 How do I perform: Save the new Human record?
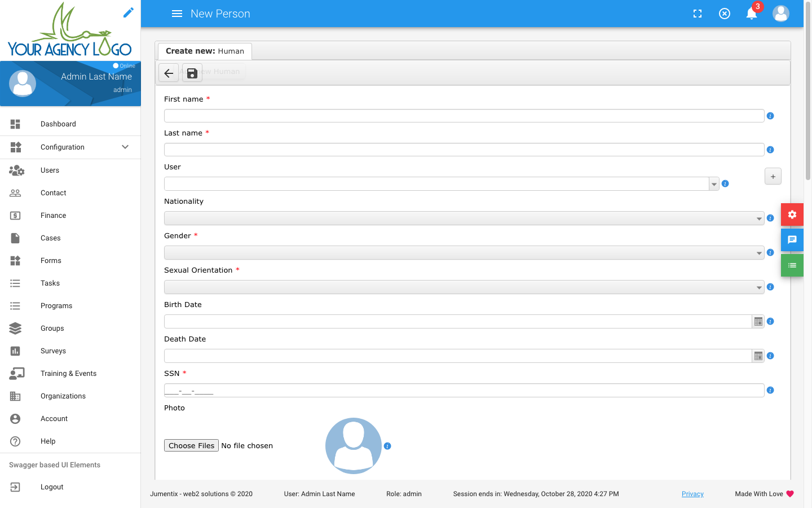[192, 73]
